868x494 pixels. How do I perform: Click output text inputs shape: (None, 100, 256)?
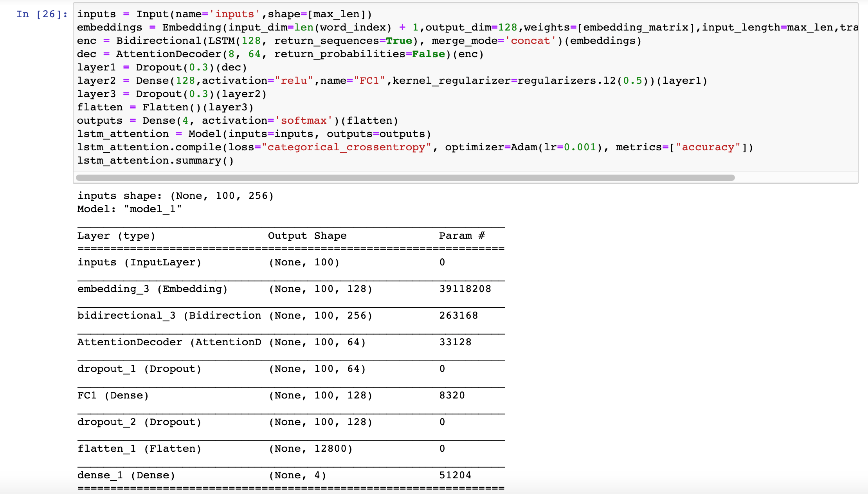pyautogui.click(x=175, y=196)
